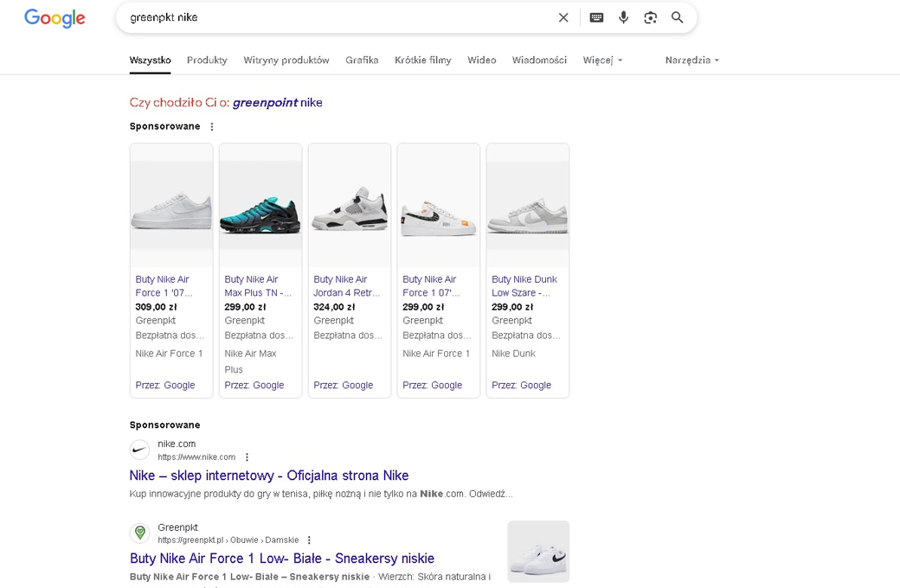Switch to the Witryny produktów tab
Image resolution: width=900 pixels, height=588 pixels.
click(x=286, y=61)
